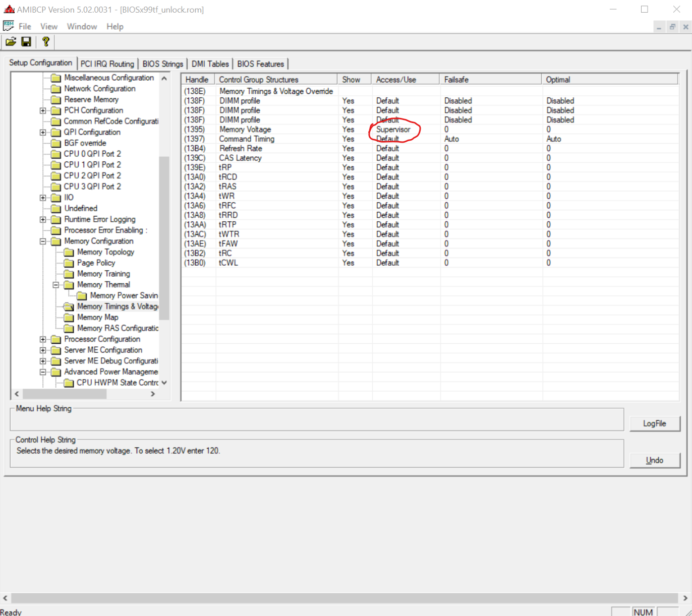
Task: Click the Handle column header
Action: coord(198,80)
